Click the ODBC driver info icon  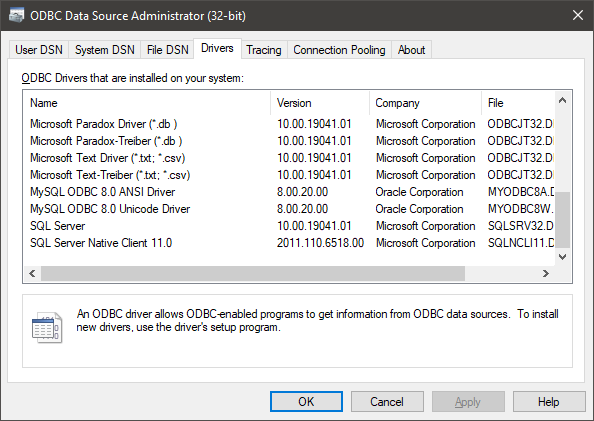(47, 327)
